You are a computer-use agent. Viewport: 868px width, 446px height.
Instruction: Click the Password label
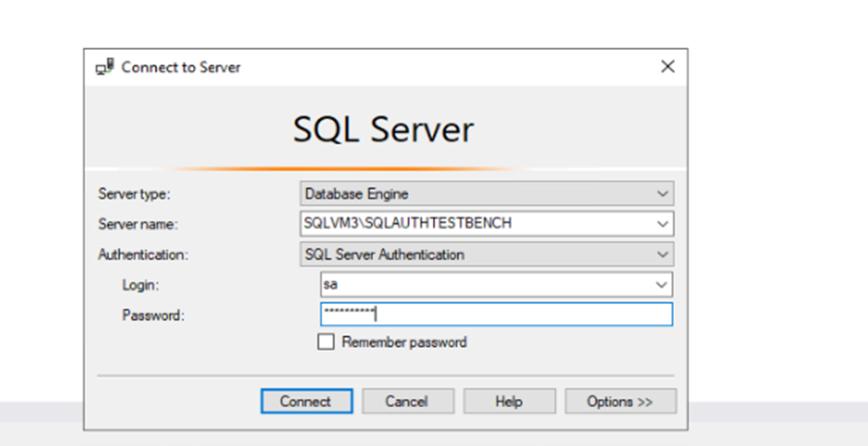point(152,316)
